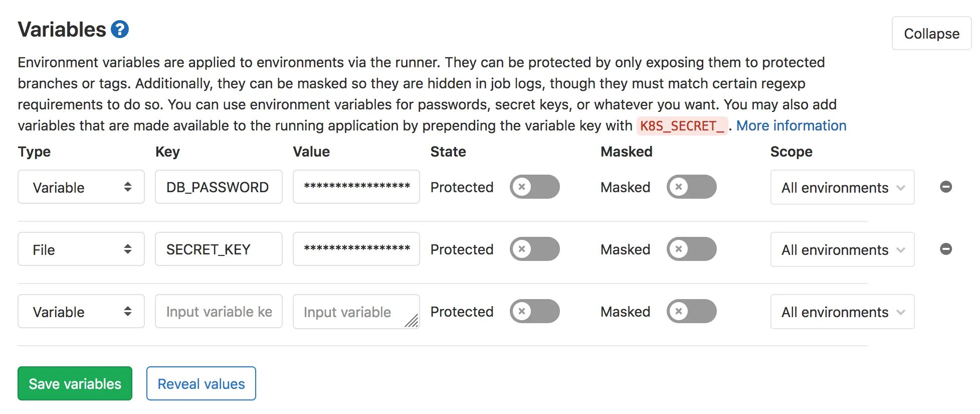The height and width of the screenshot is (414, 980).
Task: Toggle Protected state for DB_PASSWORD
Action: (x=535, y=187)
